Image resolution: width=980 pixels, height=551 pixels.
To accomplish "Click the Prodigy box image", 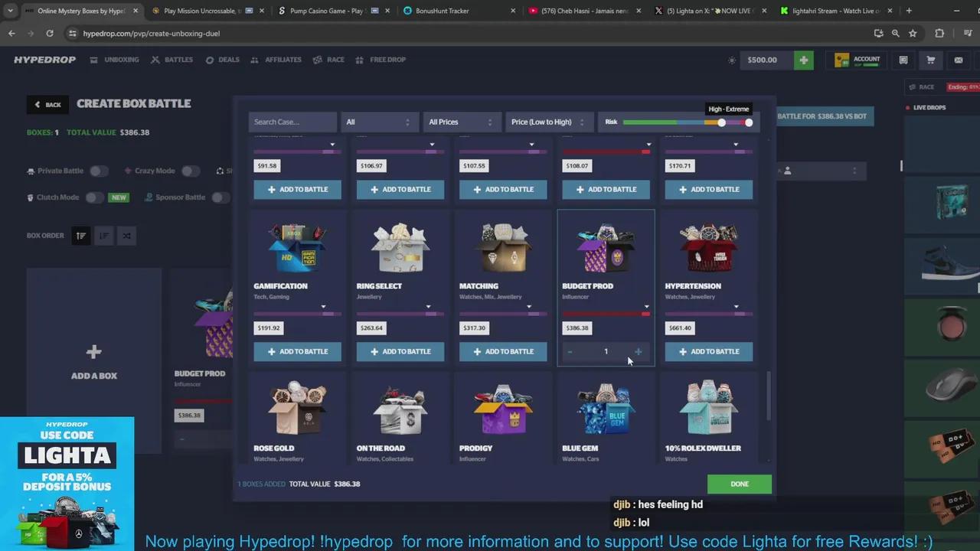I will (503, 409).
